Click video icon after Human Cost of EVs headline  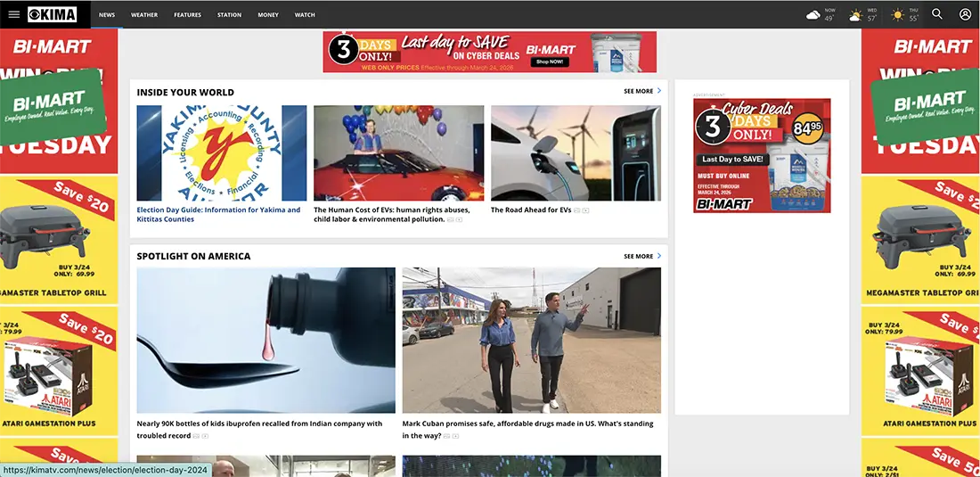pos(460,220)
